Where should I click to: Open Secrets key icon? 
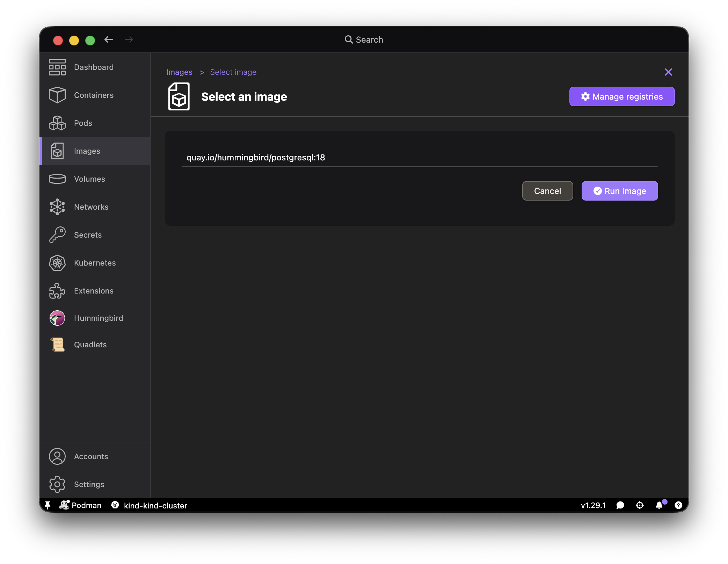57,235
